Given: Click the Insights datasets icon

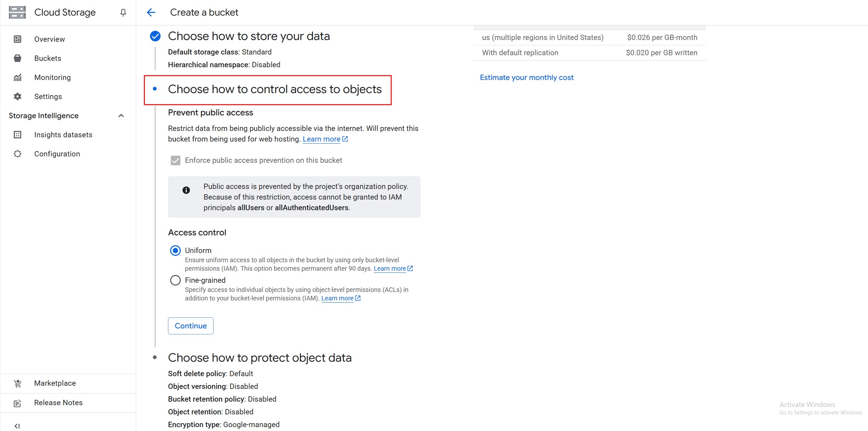Looking at the screenshot, I should click(17, 135).
